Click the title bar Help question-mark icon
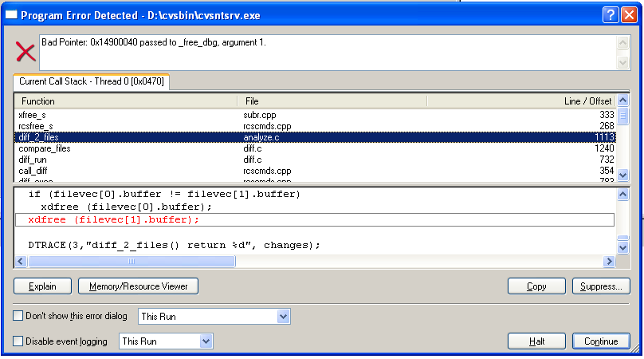The width and height of the screenshot is (644, 359). pos(611,15)
